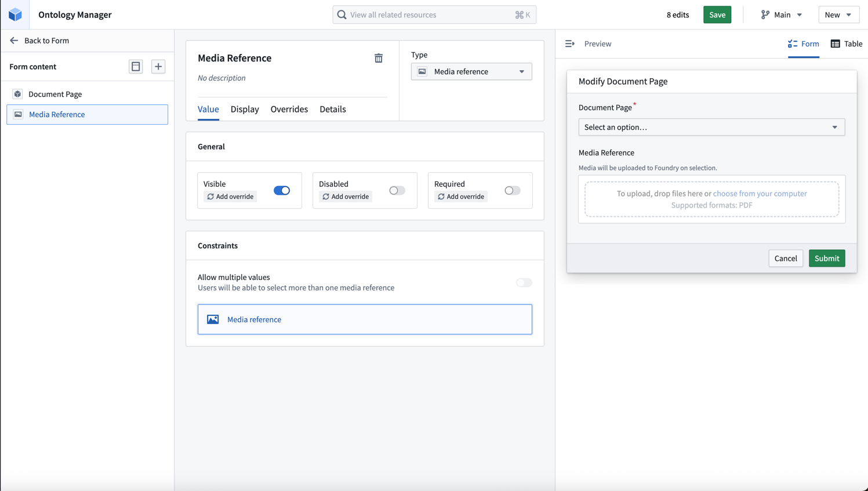Collapse the Preview panel icon
Image resolution: width=868 pixels, height=491 pixels.
click(x=569, y=43)
